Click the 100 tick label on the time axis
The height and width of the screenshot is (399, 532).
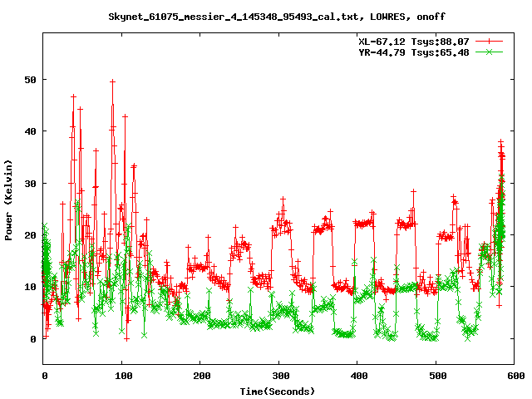tap(122, 376)
